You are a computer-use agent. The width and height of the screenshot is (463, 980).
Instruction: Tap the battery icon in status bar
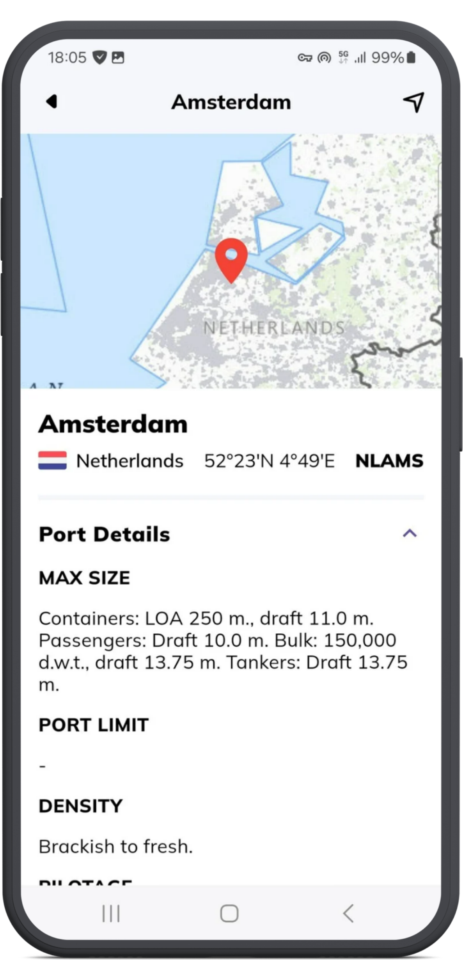point(411,57)
